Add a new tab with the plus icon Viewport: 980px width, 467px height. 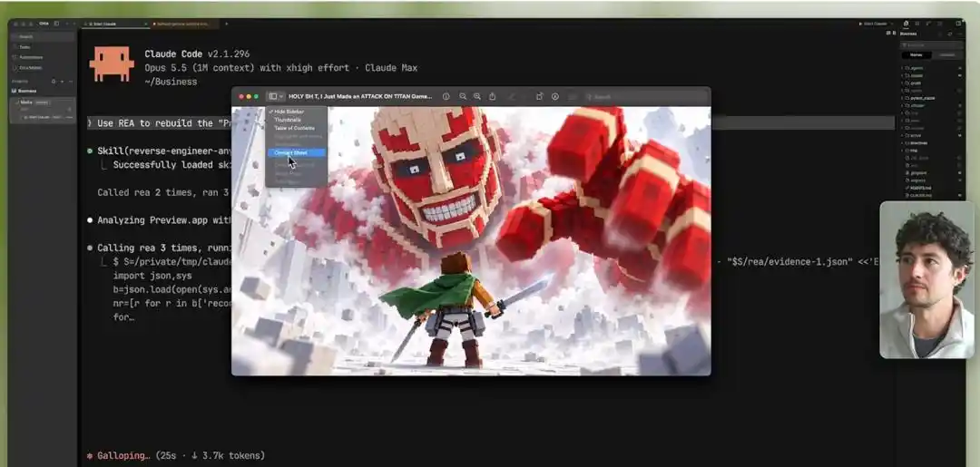226,24
